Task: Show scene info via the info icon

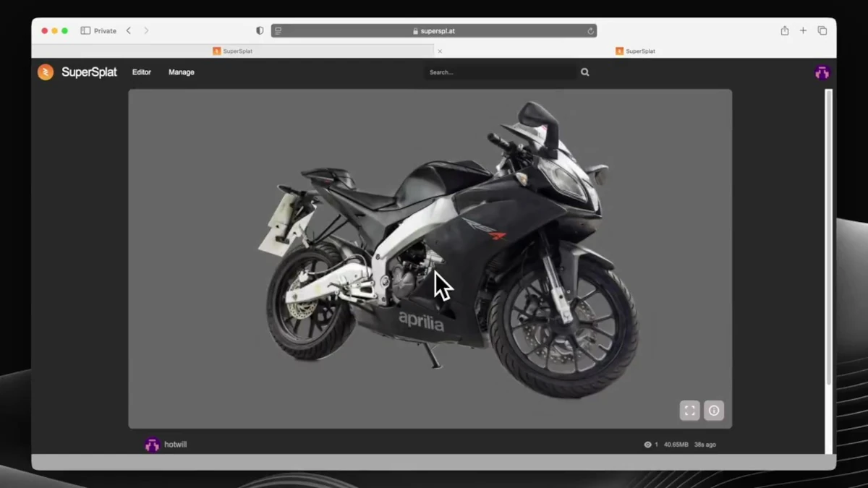Action: pos(714,411)
